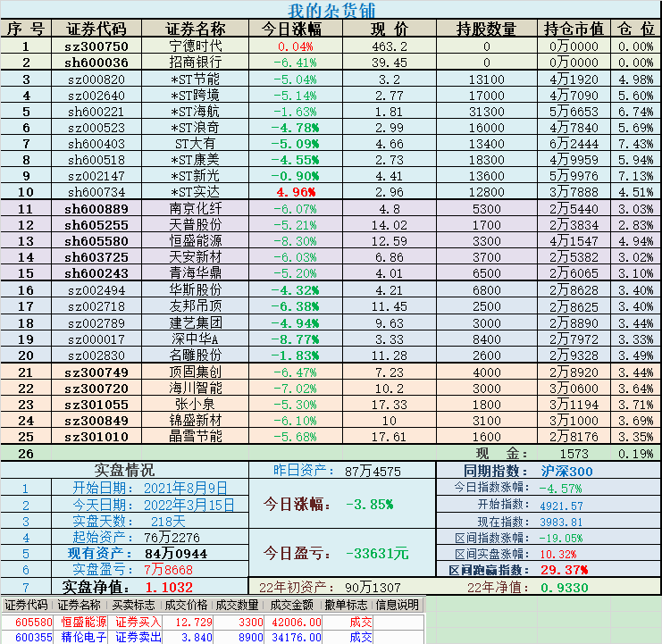This screenshot has height=644, width=662.
Task: Click stock code sh600036
Action: tap(96, 62)
